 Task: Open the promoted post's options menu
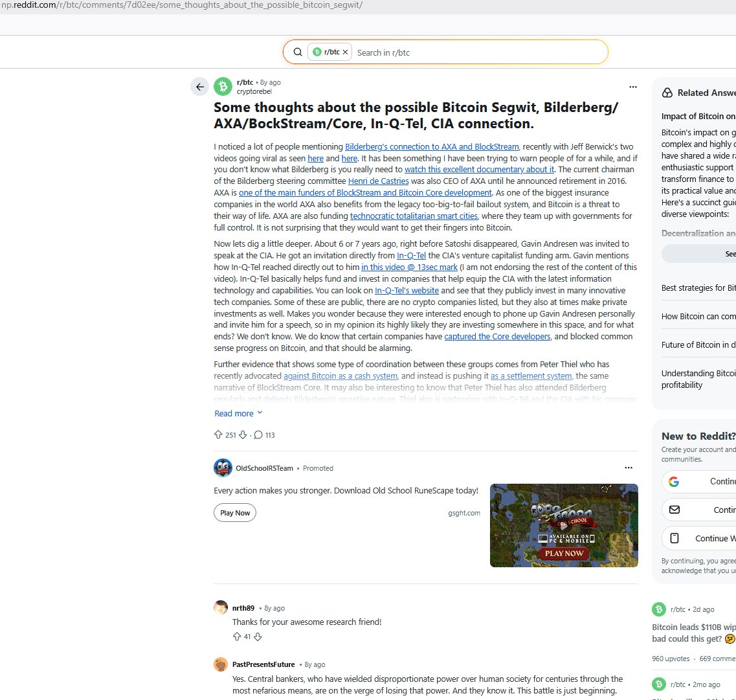tap(628, 467)
